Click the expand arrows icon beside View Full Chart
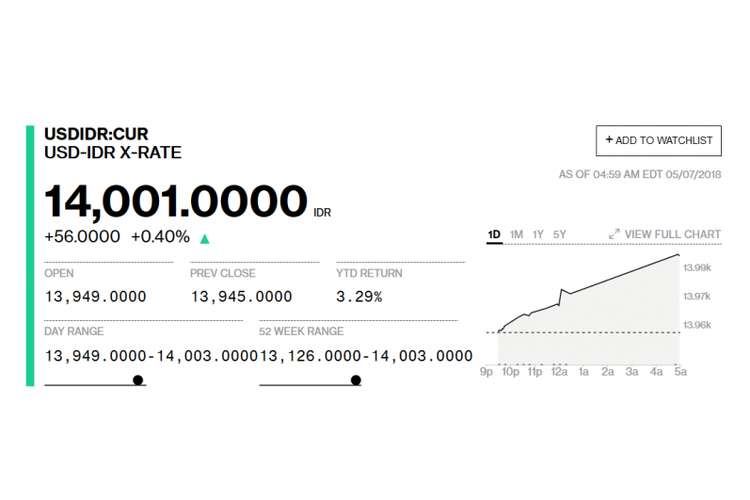The height and width of the screenshot is (500, 750). pos(614,234)
